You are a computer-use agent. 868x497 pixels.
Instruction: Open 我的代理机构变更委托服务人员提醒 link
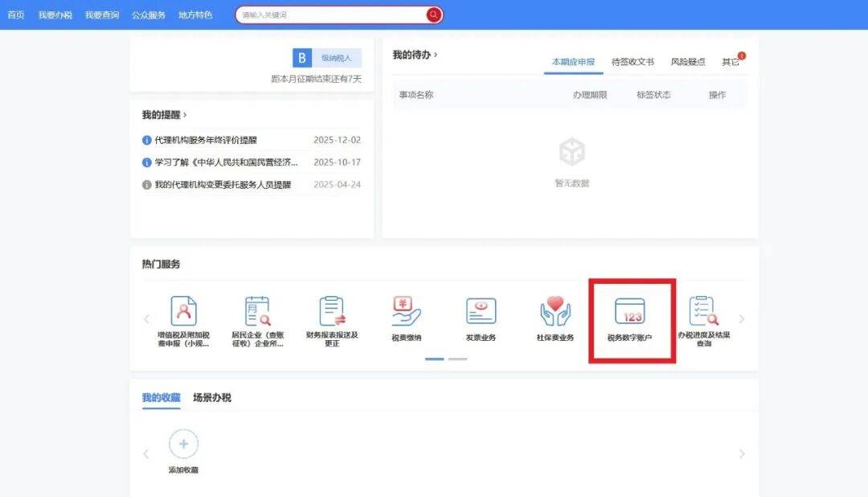tap(223, 185)
